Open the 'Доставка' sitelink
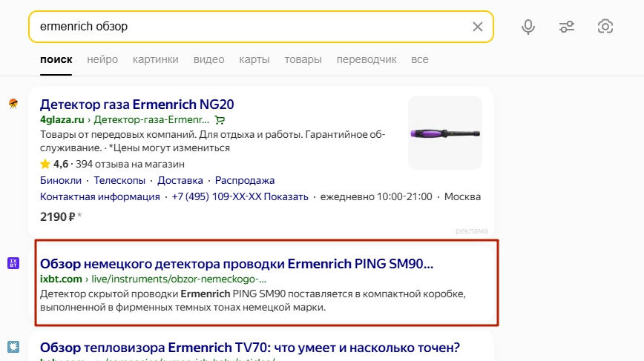Screen dimensions: 644x361 tap(180, 181)
